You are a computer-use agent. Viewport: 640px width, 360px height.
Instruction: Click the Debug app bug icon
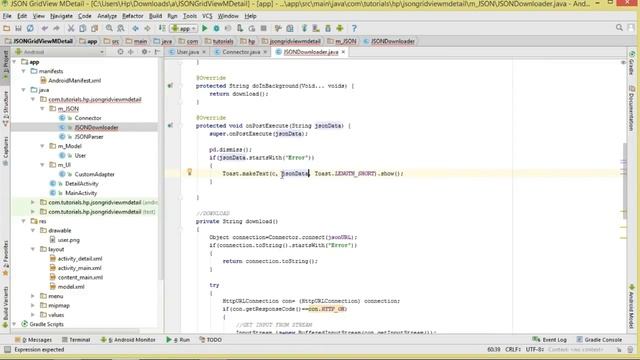[216, 28]
